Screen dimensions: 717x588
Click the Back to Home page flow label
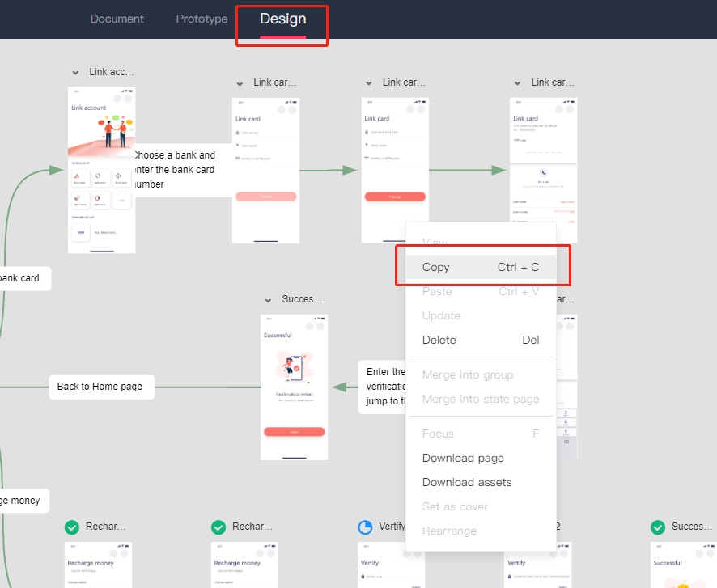coord(100,387)
